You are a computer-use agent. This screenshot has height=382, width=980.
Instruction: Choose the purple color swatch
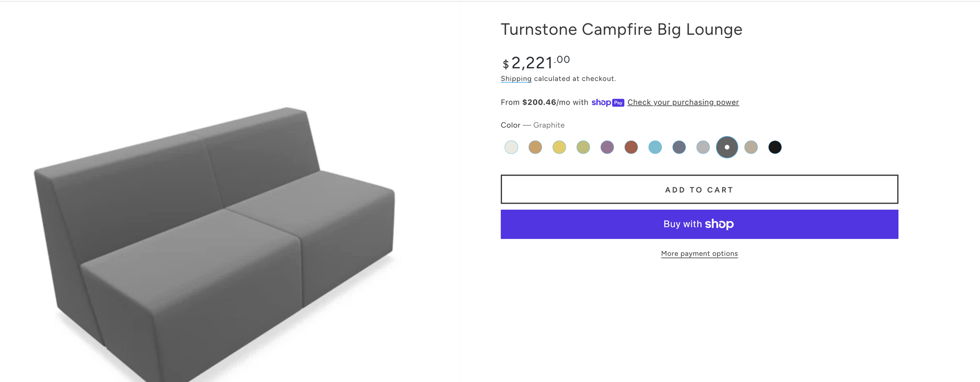coord(607,147)
